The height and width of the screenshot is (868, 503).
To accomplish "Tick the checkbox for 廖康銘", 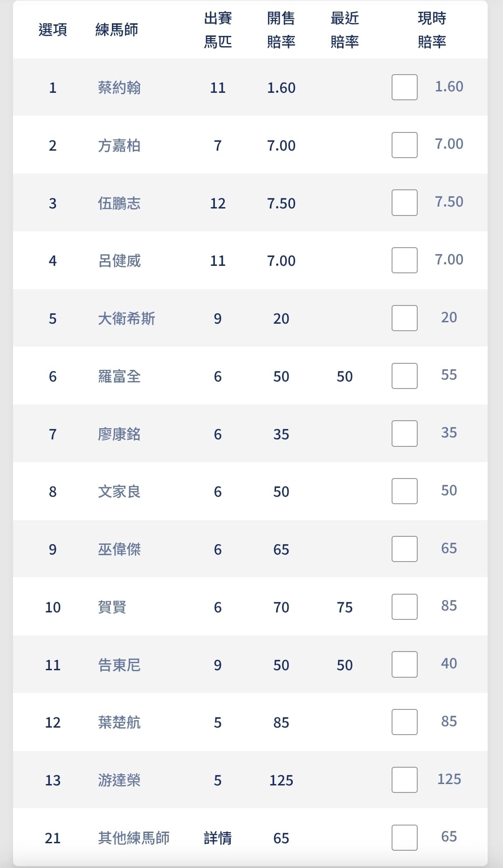I will [404, 433].
